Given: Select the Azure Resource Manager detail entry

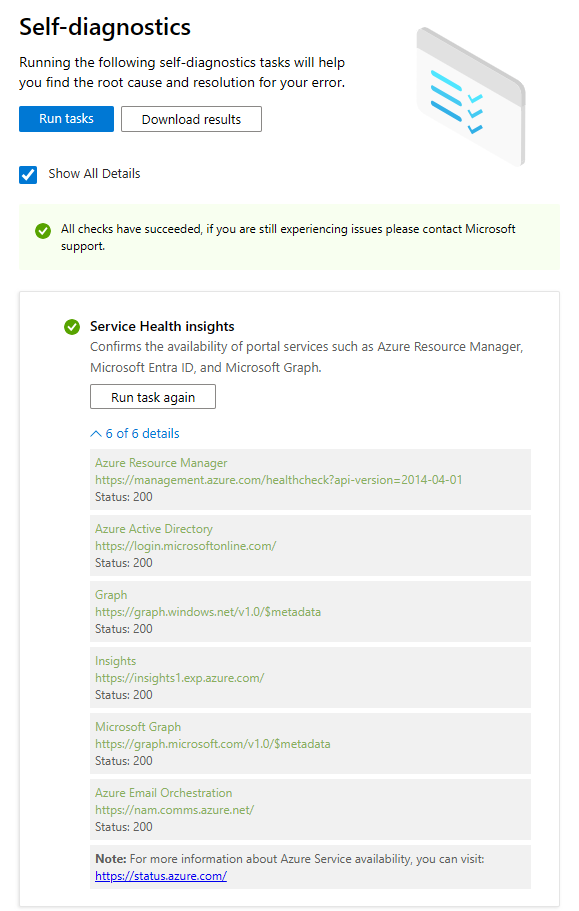Looking at the screenshot, I should click(x=310, y=479).
